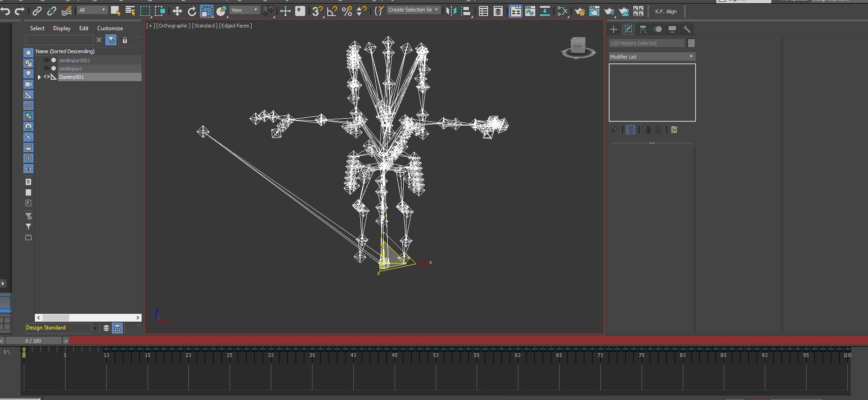Viewport: 868px width, 400px height.
Task: Click the object color swatch
Action: [x=691, y=43]
